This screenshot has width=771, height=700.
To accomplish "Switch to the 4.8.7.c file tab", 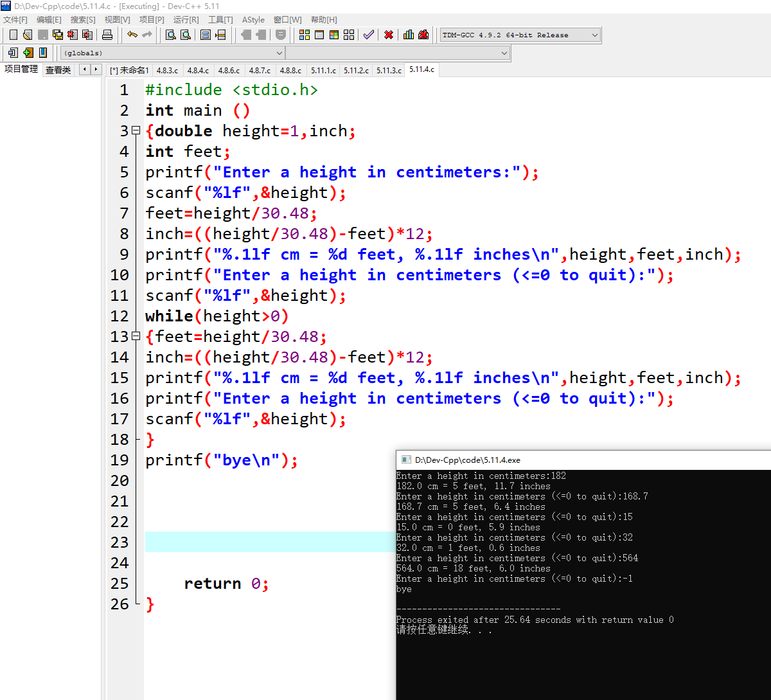I will point(260,70).
